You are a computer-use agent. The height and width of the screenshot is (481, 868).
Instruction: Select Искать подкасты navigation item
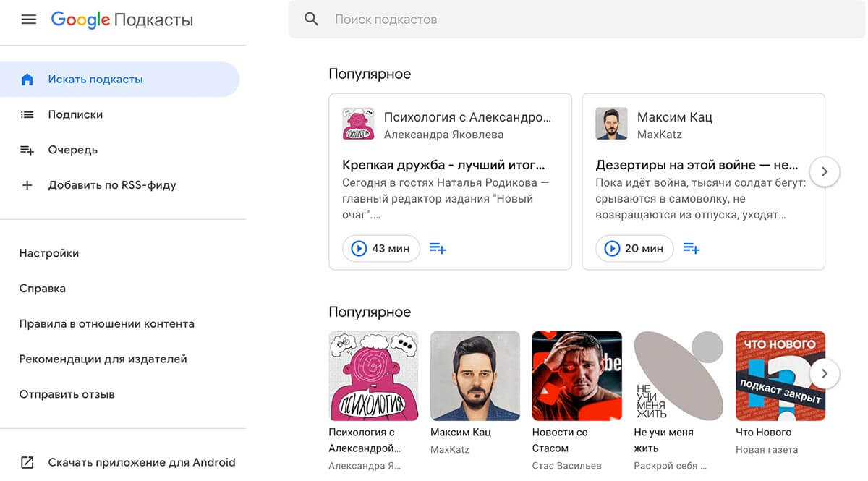point(119,80)
